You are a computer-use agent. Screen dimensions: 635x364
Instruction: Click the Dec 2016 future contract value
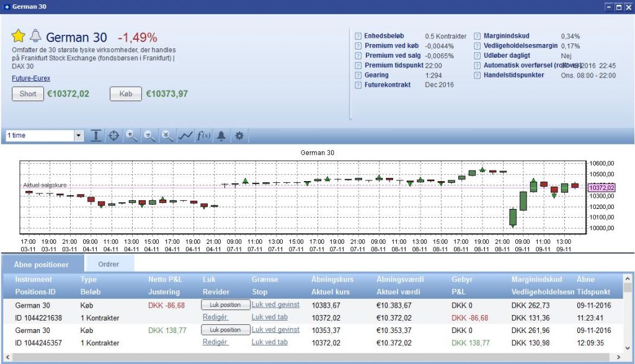point(440,85)
